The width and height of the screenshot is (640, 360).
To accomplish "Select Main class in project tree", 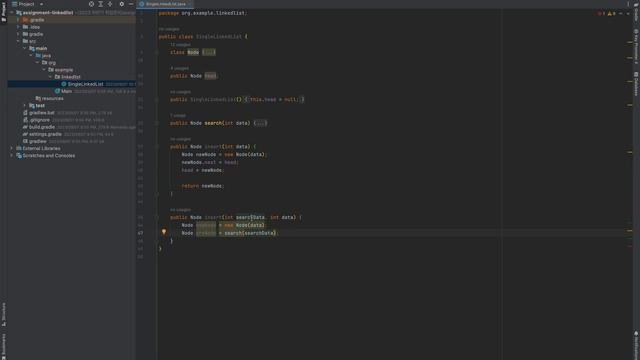I will coord(67,91).
